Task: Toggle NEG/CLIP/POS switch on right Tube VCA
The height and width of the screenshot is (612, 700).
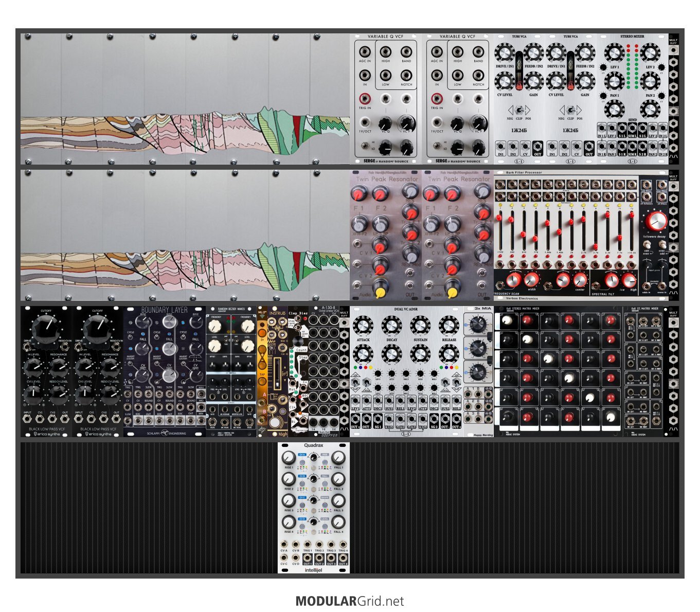Action: click(570, 110)
